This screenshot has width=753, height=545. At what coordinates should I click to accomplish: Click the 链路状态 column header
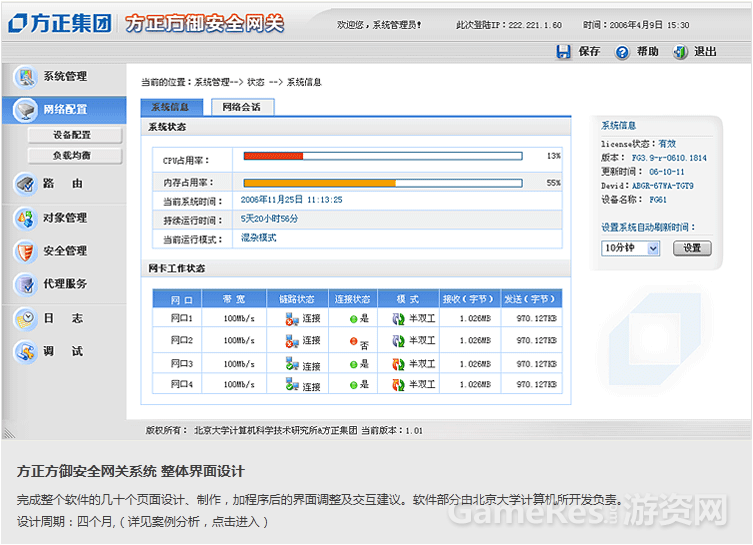297,299
